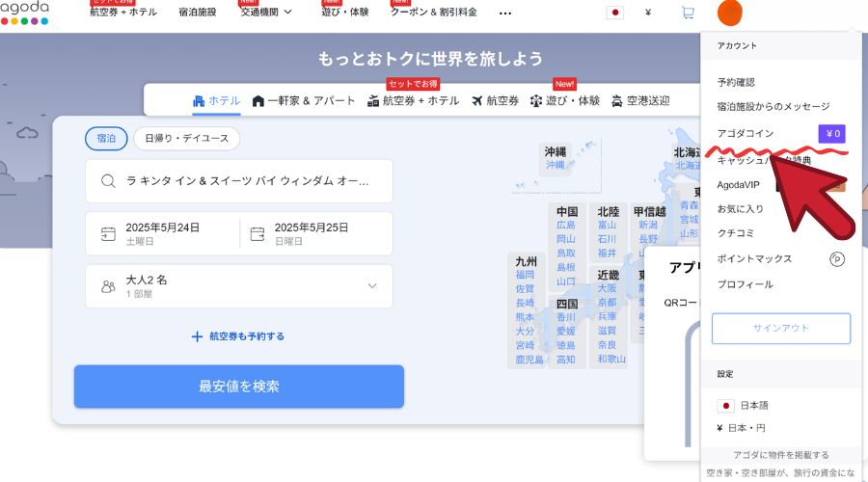868x482 pixels.
Task: Select 高知 under 四国
Action: (566, 360)
